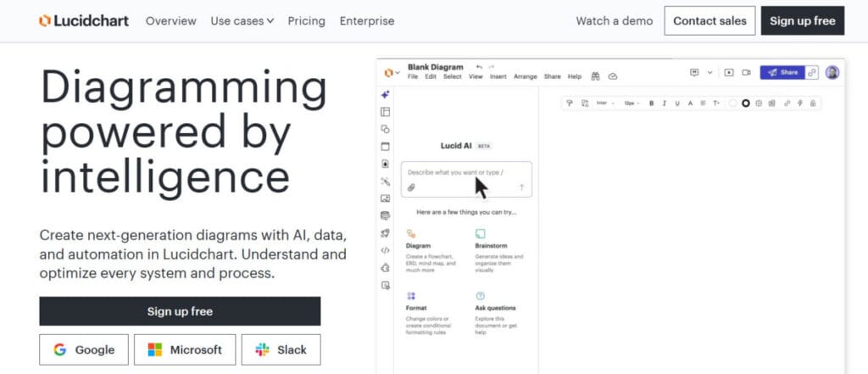Viewport: 868px width, 374px height.
Task: Click the Watch a demo link
Action: [614, 21]
